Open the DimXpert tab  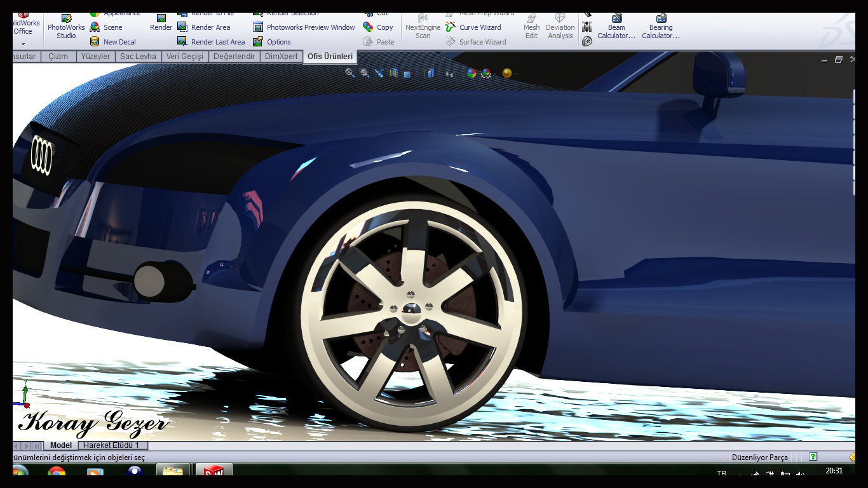[x=281, y=57]
